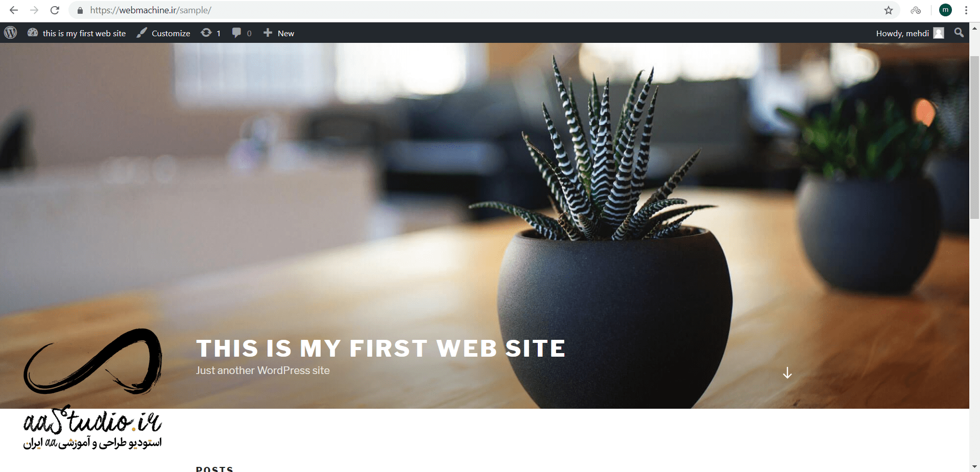Open the admin bar search magnifier
This screenshot has width=980, height=472.
point(959,33)
